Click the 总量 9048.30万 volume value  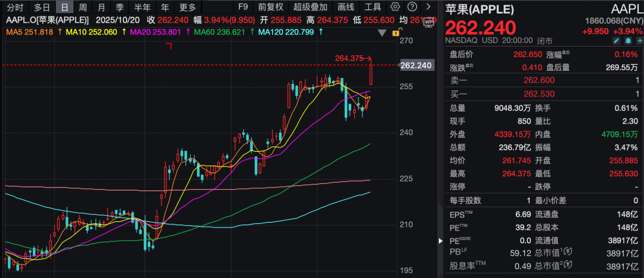point(513,108)
